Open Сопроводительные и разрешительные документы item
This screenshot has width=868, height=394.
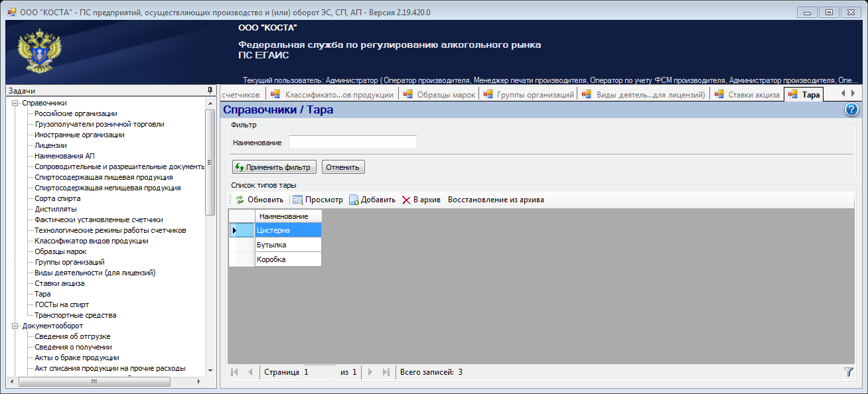(119, 166)
